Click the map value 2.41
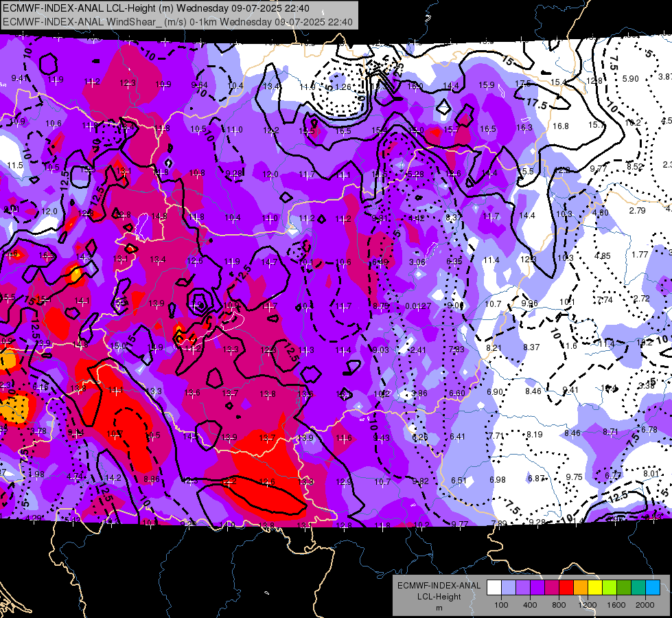 coord(418,350)
